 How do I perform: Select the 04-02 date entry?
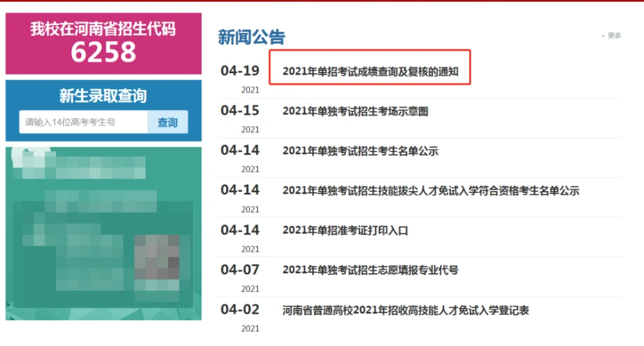[x=240, y=309]
